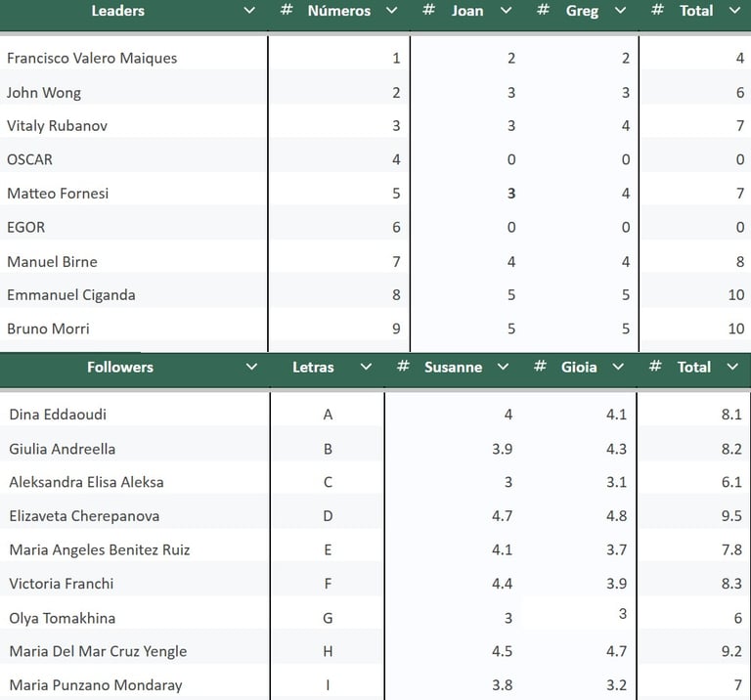Click the # icon next to Greg
This screenshot has width=751, height=700.
[x=543, y=11]
